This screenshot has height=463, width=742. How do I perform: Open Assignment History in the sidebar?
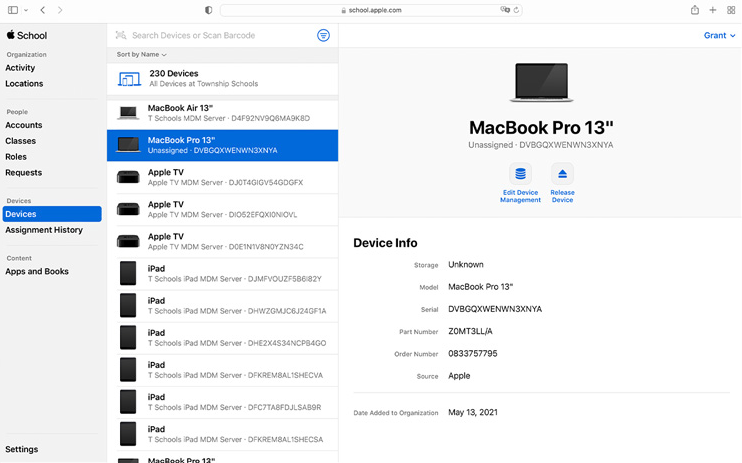click(x=44, y=230)
